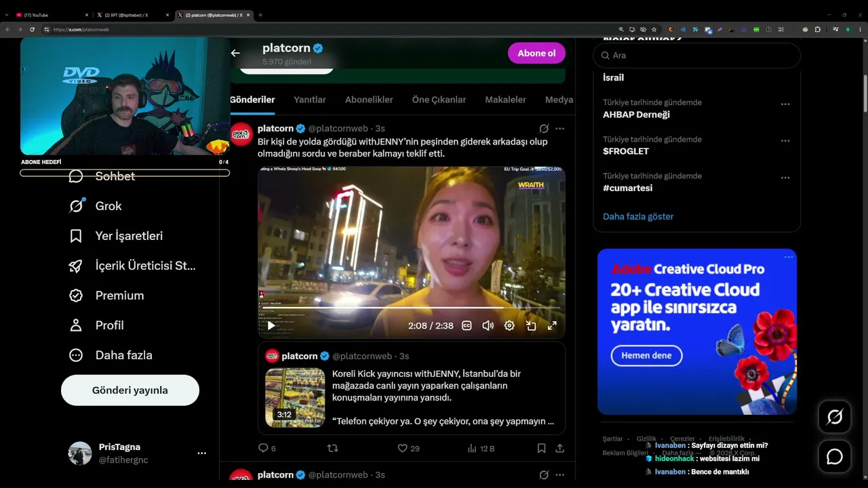The width and height of the screenshot is (868, 488).
Task: Open the tab search dropdown arrow
Action: coord(6,15)
